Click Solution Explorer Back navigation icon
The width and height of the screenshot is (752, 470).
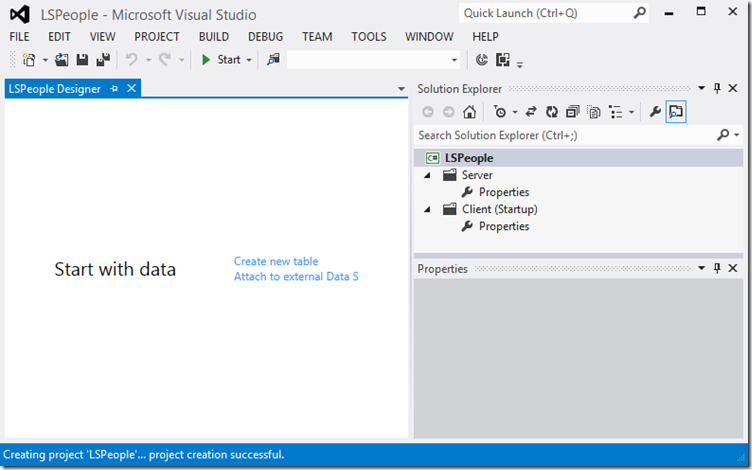tap(428, 112)
